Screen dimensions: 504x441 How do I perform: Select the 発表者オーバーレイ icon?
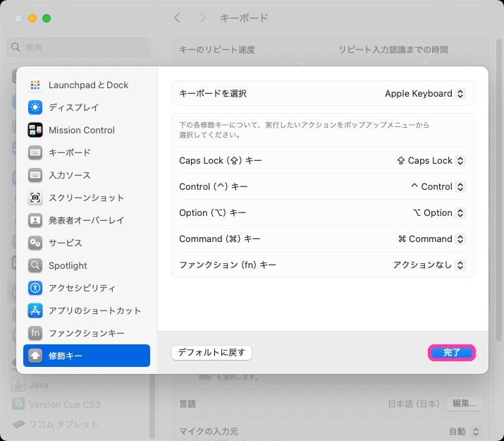point(35,221)
